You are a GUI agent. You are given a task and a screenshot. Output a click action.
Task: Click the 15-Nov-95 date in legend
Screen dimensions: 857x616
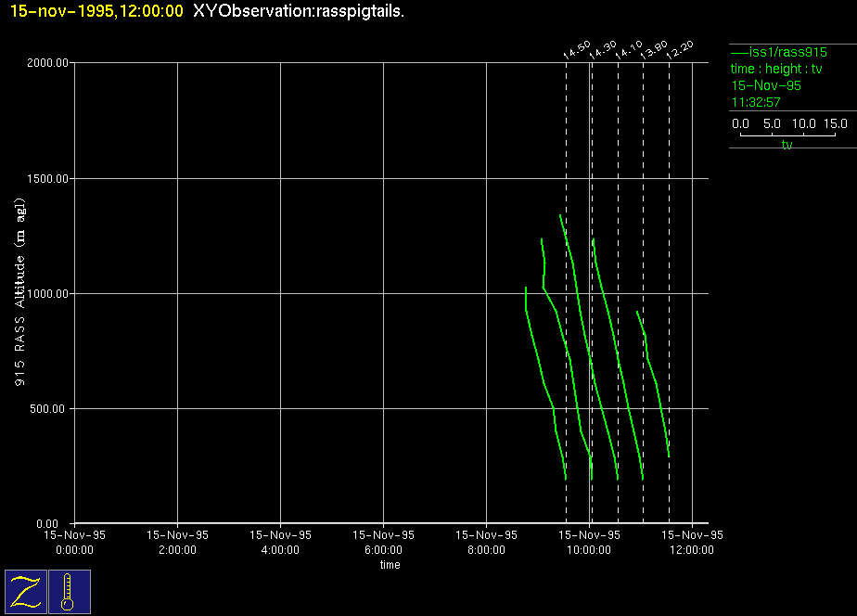coord(766,85)
